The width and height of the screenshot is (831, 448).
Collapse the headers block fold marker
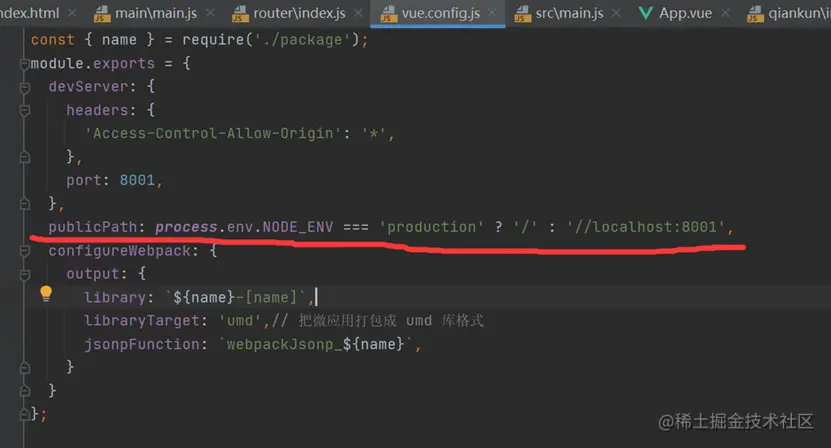click(x=24, y=111)
